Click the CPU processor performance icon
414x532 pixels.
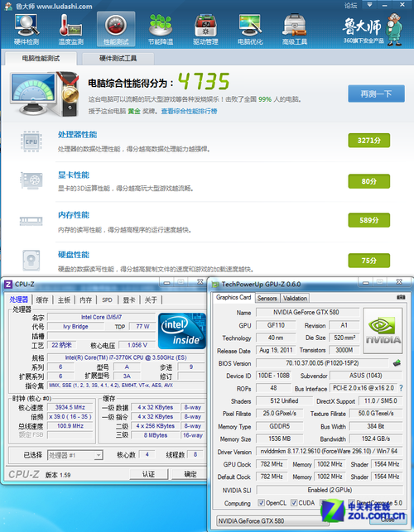pyautogui.click(x=31, y=141)
